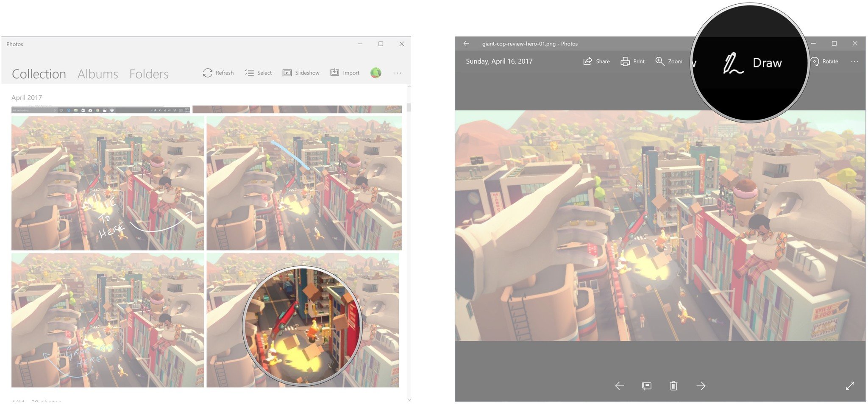This screenshot has height=404, width=868.
Task: Open the viewer's more options ellipsis
Action: pyautogui.click(x=854, y=61)
